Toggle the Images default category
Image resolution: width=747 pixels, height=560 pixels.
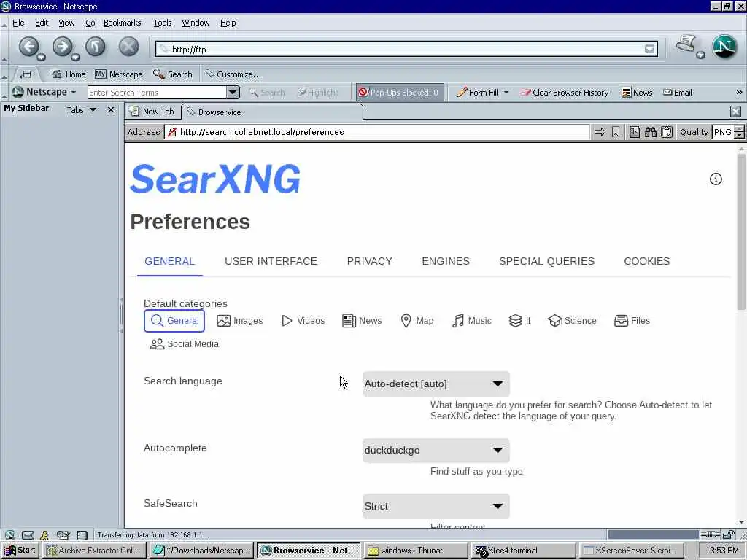click(239, 321)
